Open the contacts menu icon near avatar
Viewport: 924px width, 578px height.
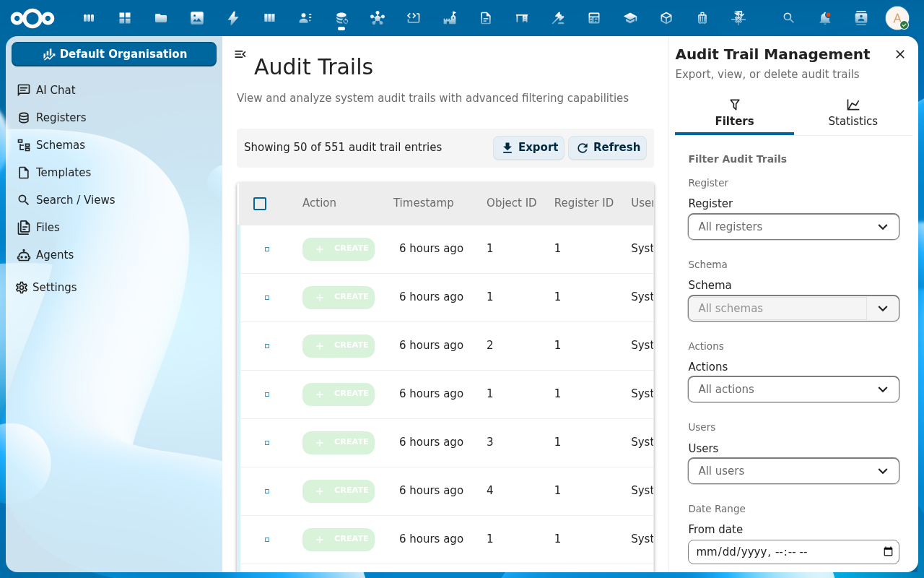[x=861, y=18]
